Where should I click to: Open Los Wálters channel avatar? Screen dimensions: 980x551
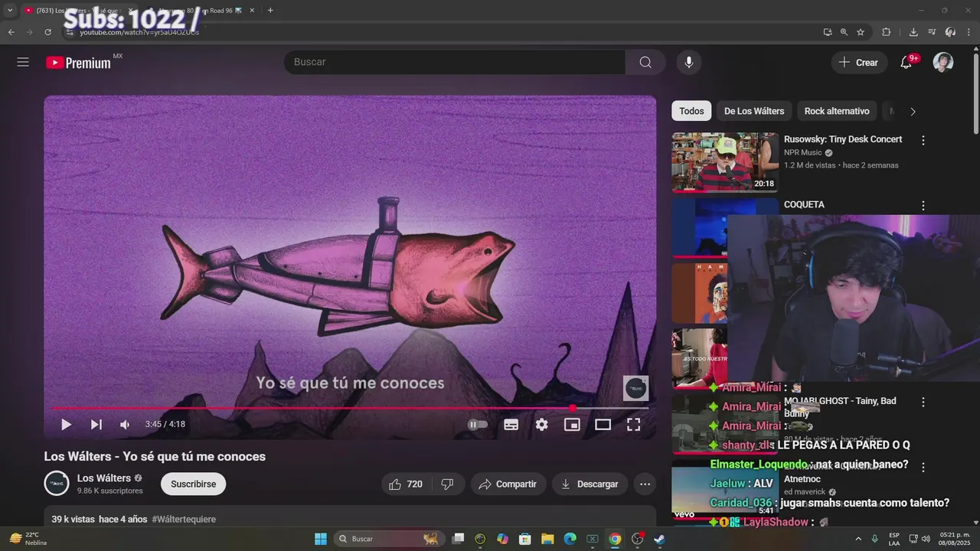point(57,484)
